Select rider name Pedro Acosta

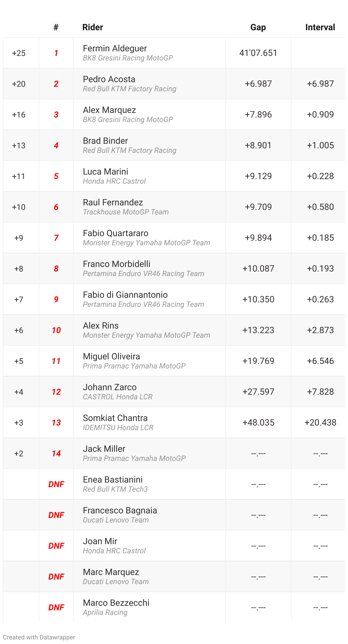point(109,79)
